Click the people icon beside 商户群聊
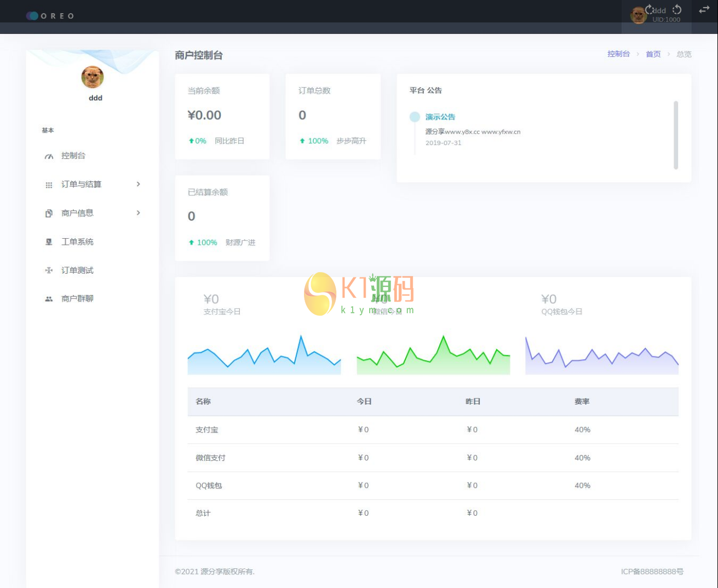718x588 pixels. pos(49,299)
